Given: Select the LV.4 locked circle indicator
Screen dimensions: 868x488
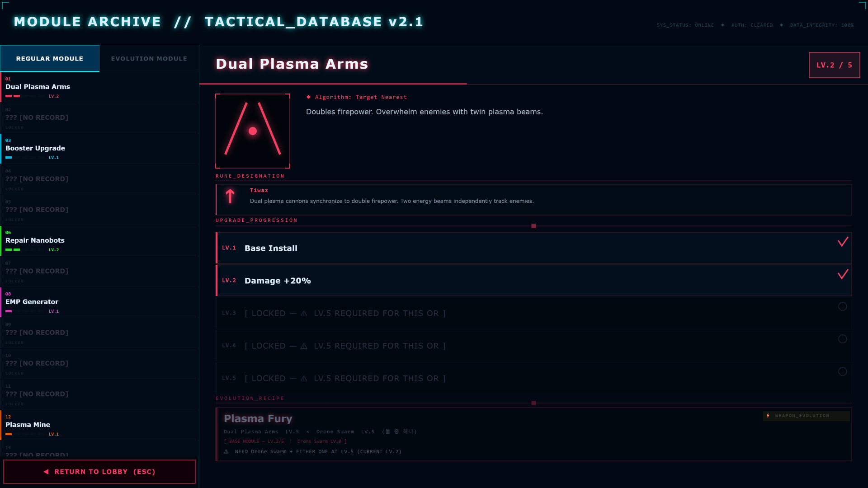Looking at the screenshot, I should (x=843, y=339).
